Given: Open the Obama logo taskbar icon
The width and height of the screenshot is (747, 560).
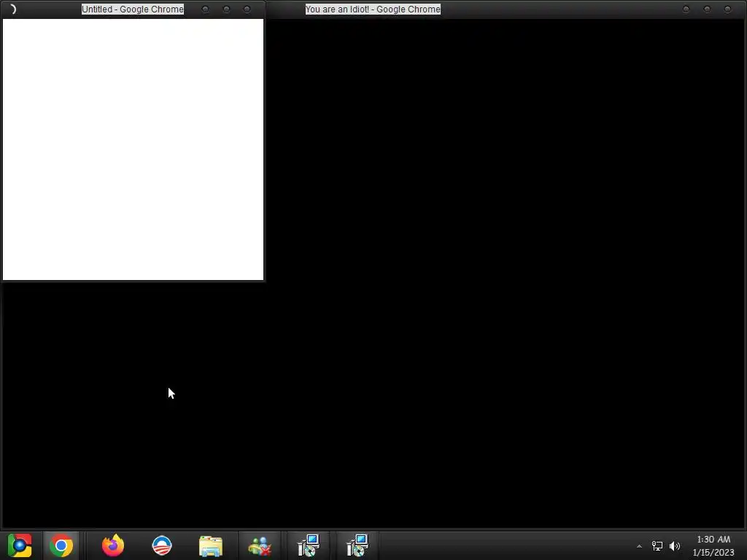Looking at the screenshot, I should 162,545.
